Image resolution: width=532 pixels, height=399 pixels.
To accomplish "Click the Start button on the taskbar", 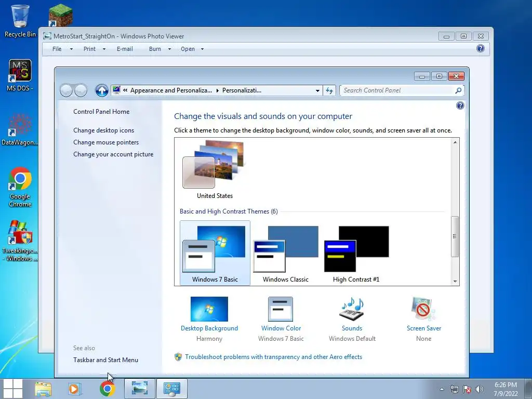I will (12, 389).
